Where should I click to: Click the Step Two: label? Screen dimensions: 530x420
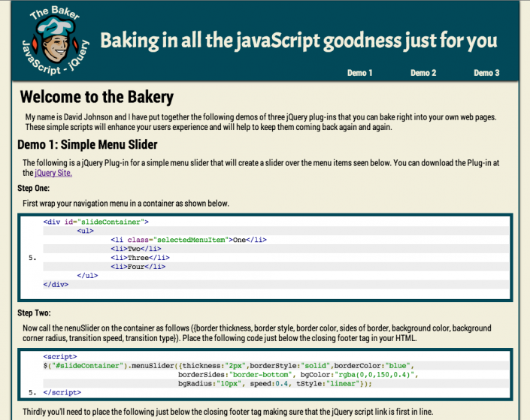34,313
